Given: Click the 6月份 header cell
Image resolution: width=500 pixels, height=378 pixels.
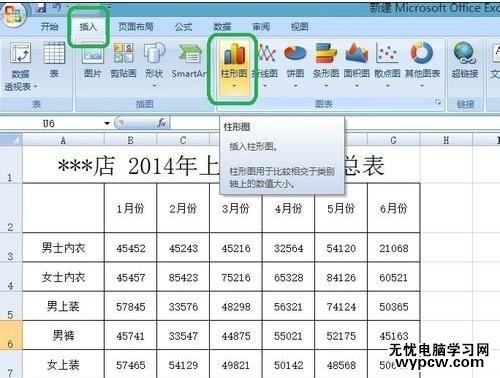Looking at the screenshot, I should pos(394,208).
